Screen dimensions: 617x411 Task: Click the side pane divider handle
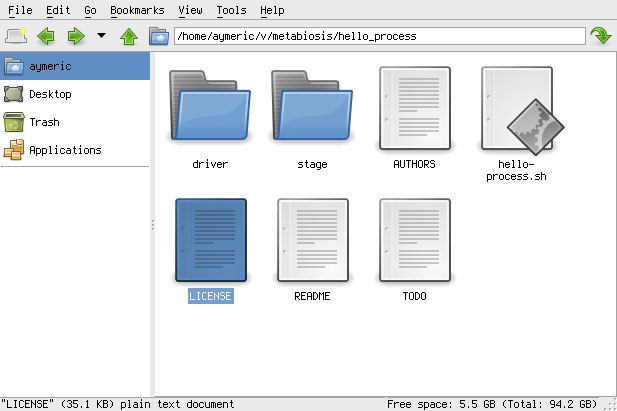152,225
